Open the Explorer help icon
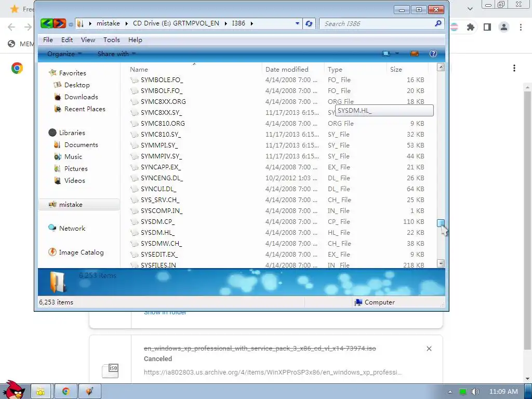This screenshot has height=399, width=532. [x=433, y=54]
